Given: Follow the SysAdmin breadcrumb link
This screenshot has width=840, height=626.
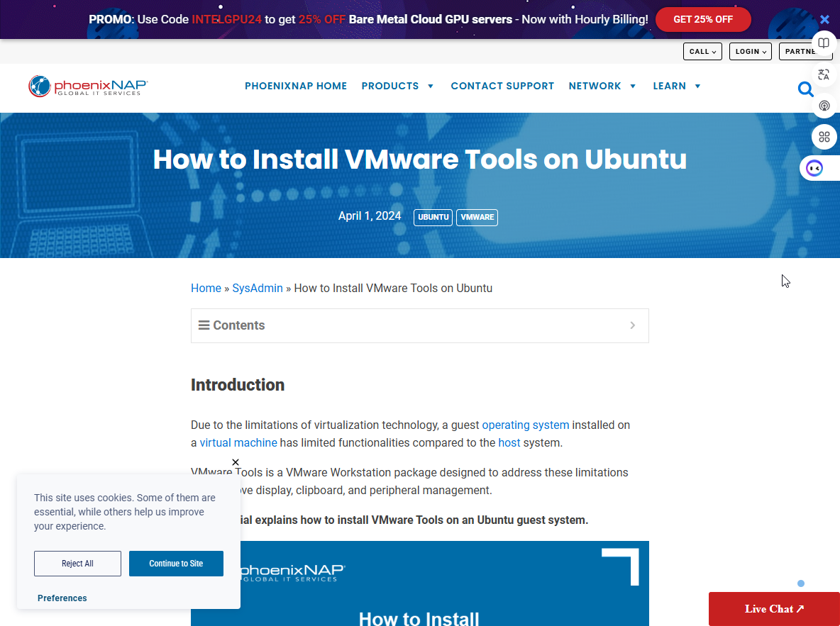Looking at the screenshot, I should pos(257,288).
